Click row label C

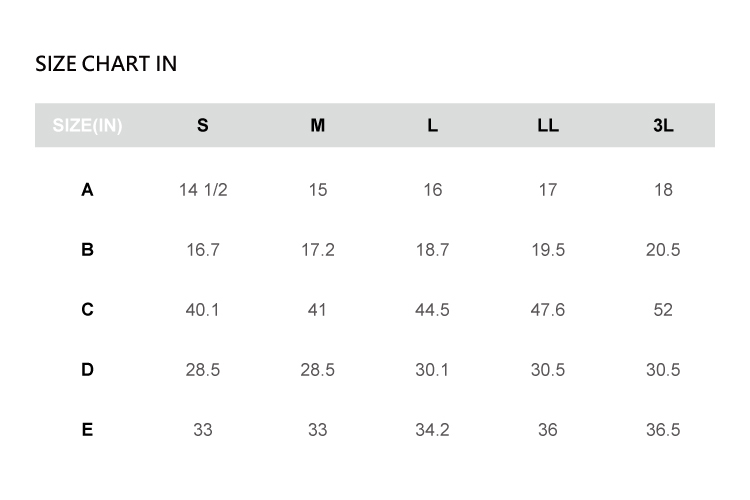pyautogui.click(x=87, y=310)
